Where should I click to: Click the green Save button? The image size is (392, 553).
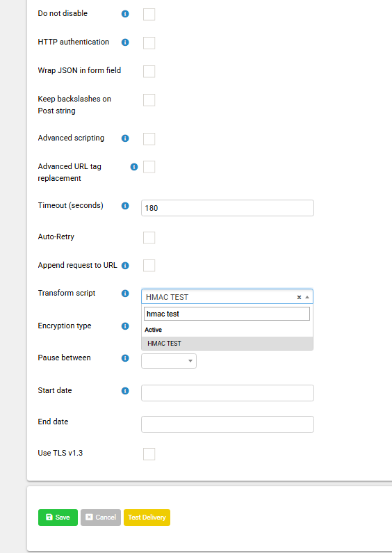pos(58,518)
